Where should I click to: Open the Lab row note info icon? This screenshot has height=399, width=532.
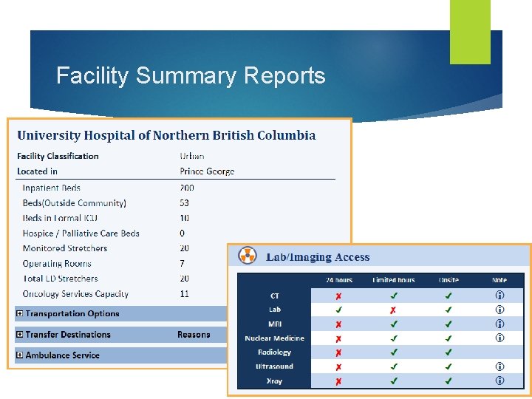coord(499,310)
